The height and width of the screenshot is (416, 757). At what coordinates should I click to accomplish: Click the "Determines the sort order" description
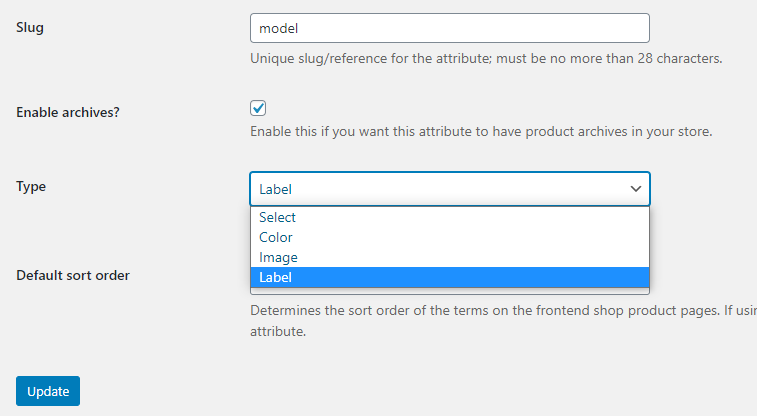point(500,310)
